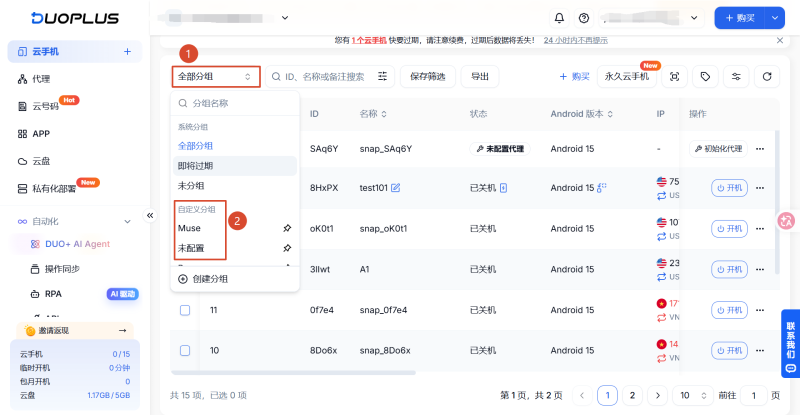Open the page size 10 dropdown

coord(692,395)
